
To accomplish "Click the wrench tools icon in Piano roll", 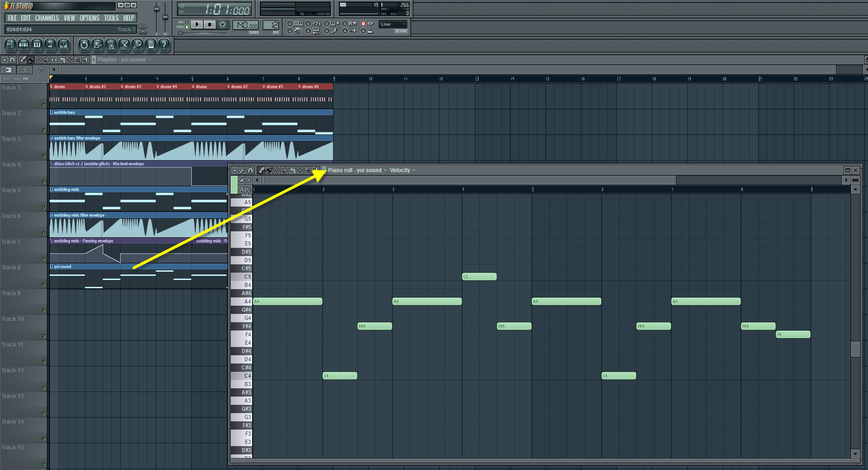I will pyautogui.click(x=242, y=170).
